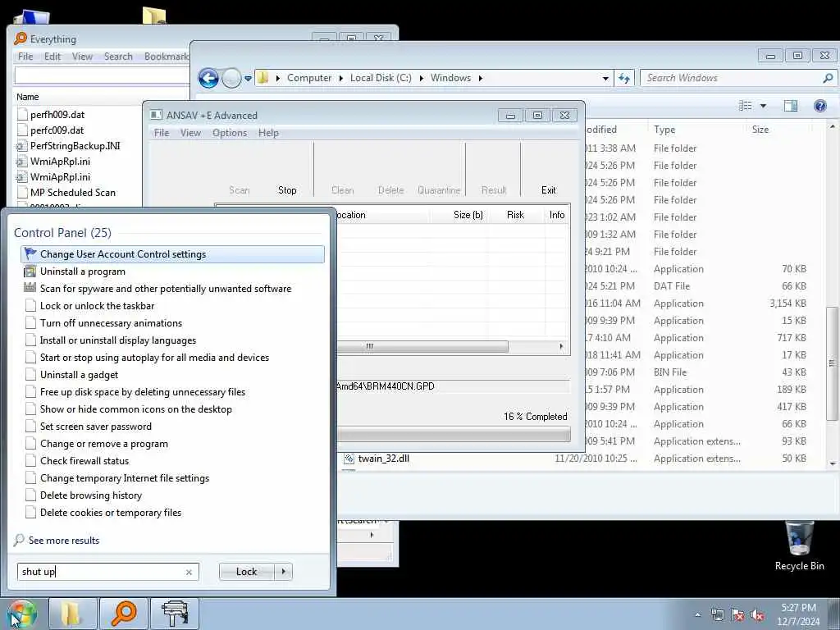Viewport: 840px width, 630px height.
Task: Click the Explorer vertical scrollbar thumb
Action: click(832, 363)
